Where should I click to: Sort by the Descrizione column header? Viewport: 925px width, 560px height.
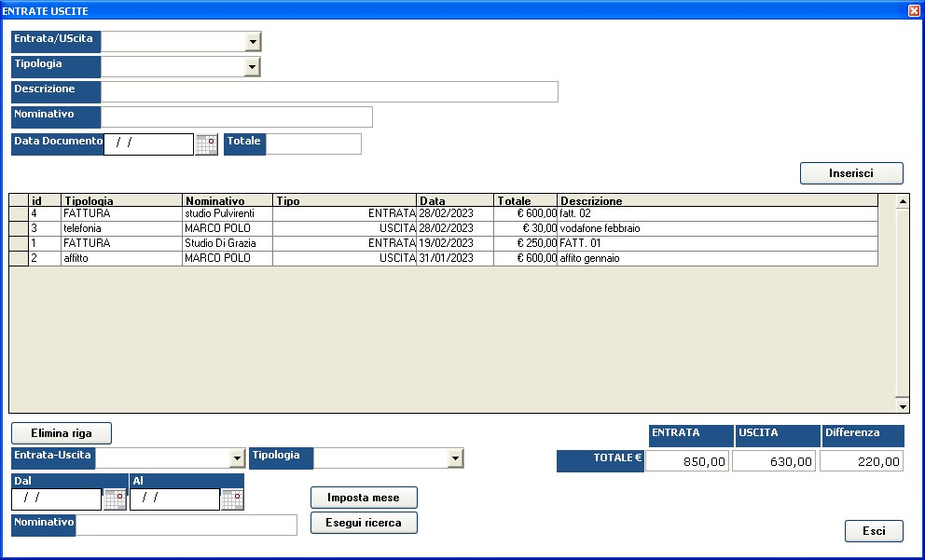click(x=717, y=200)
